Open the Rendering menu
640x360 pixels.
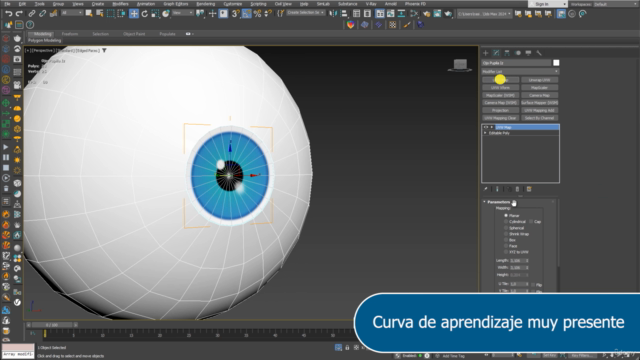(x=205, y=4)
